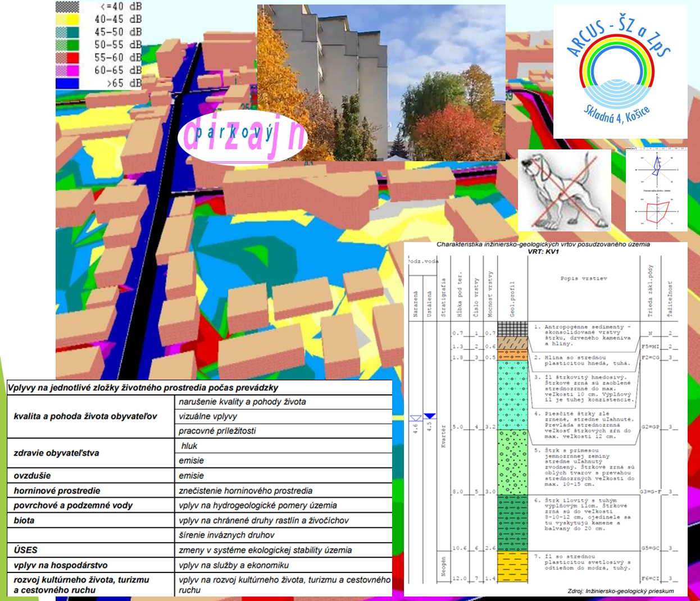The height and width of the screenshot is (601, 700).
Task: Click the 'zdravie obyvateľstva' table row header
Action: [56, 453]
